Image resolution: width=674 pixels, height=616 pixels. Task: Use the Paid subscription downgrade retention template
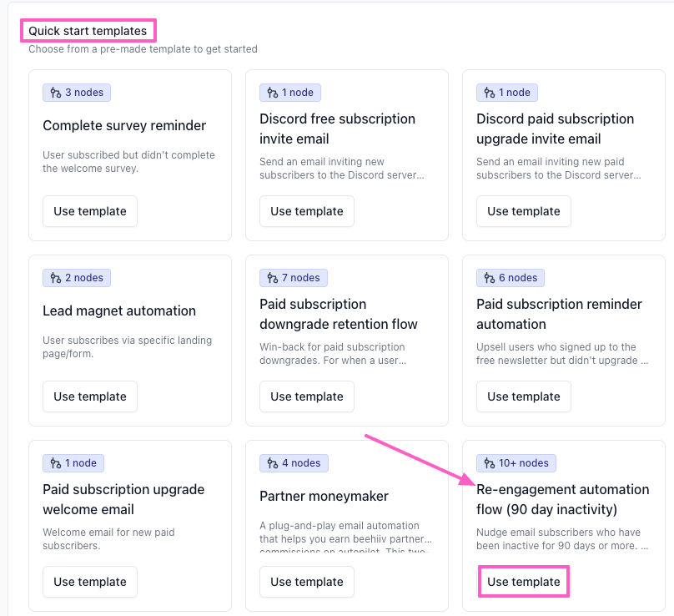tap(307, 396)
